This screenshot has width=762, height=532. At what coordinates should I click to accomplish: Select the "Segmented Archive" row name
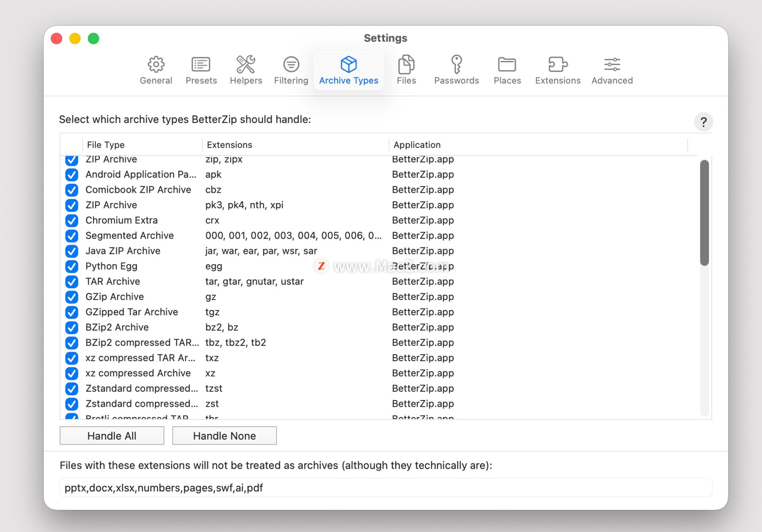(130, 235)
